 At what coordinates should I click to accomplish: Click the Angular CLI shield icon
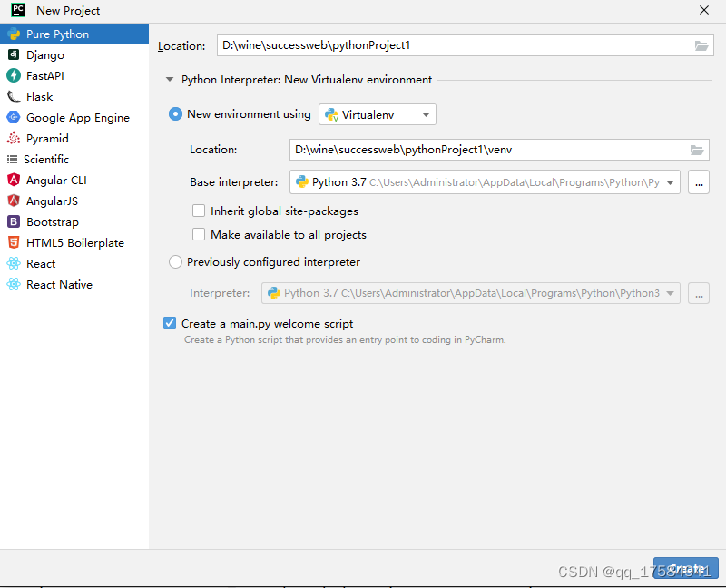click(x=14, y=180)
